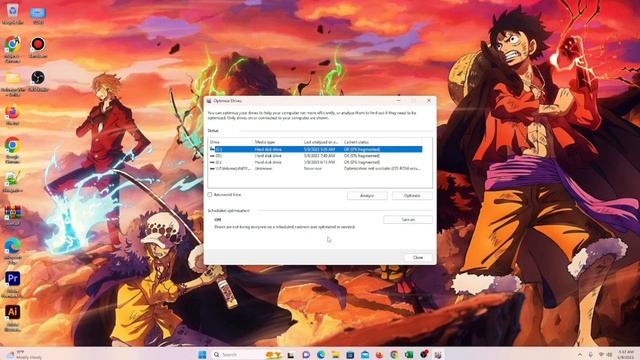Select the Unknown media type drive row
This screenshot has height=360, width=640.
tap(316, 168)
